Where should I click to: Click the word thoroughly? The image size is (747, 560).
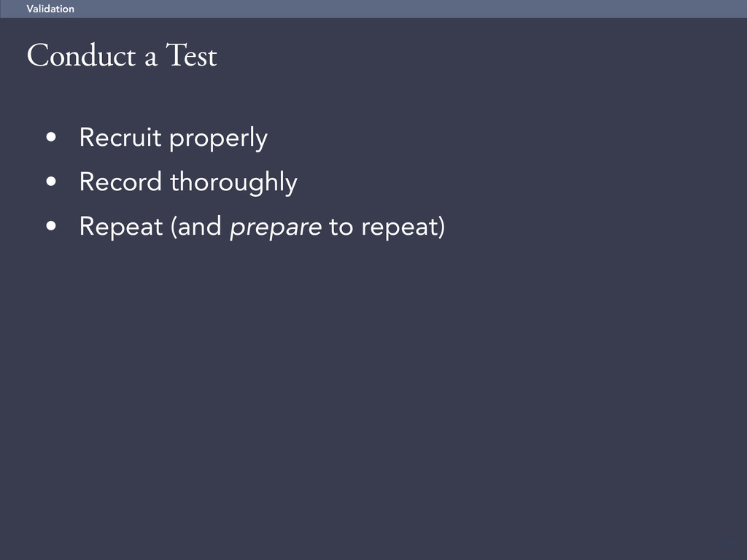[233, 183]
